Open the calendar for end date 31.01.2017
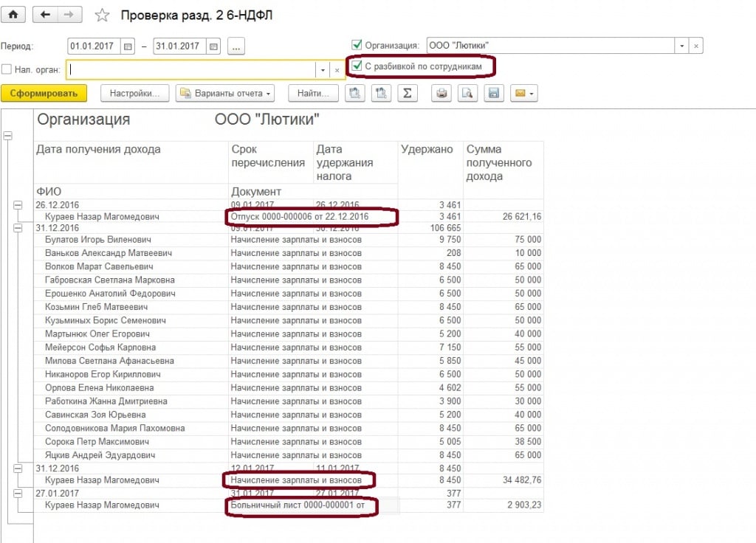The height and width of the screenshot is (543, 756). pyautogui.click(x=213, y=46)
